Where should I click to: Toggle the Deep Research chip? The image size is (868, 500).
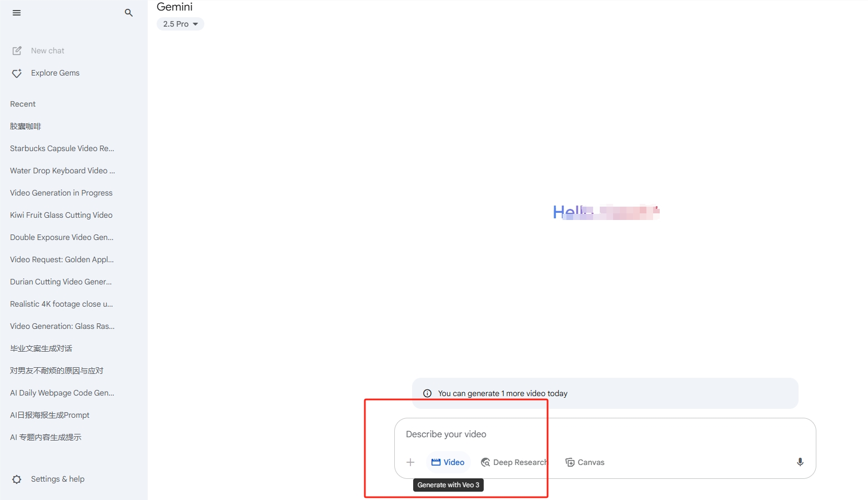514,462
